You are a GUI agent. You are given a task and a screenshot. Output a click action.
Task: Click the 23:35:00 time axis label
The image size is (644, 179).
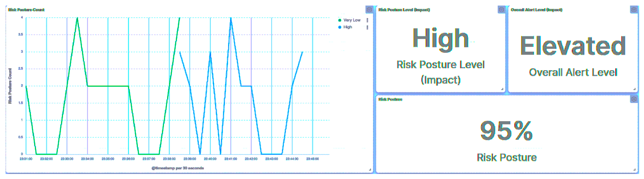pyautogui.click(x=108, y=159)
